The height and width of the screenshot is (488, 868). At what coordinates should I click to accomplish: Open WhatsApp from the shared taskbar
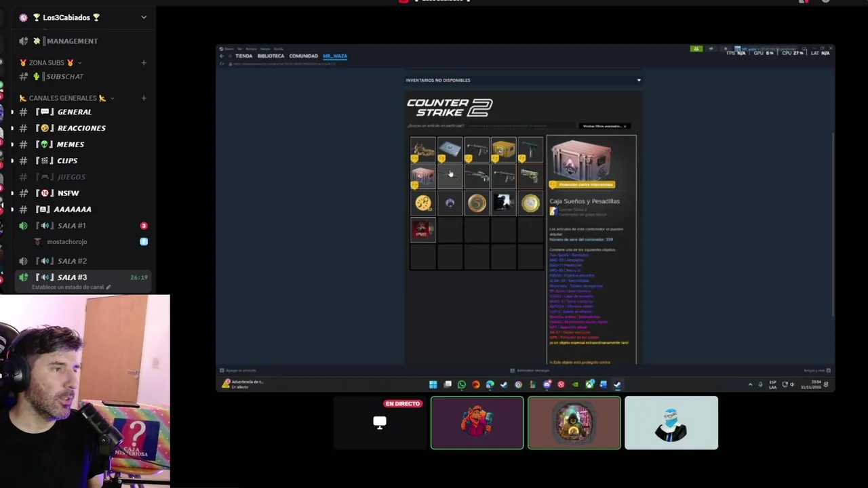click(x=462, y=385)
